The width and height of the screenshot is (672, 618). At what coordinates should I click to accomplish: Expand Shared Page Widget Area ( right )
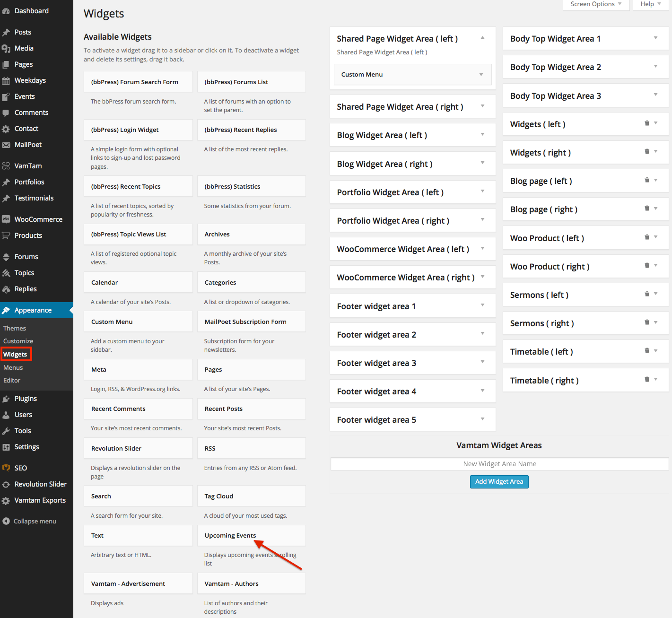[482, 106]
